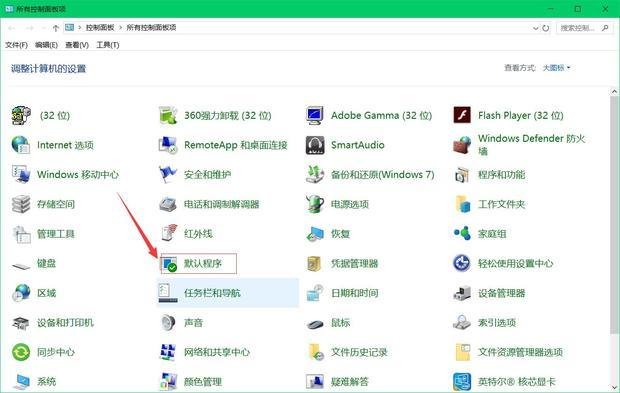The width and height of the screenshot is (620, 393).
Task: Open the 网络和共享中心 icon
Action: 168,352
